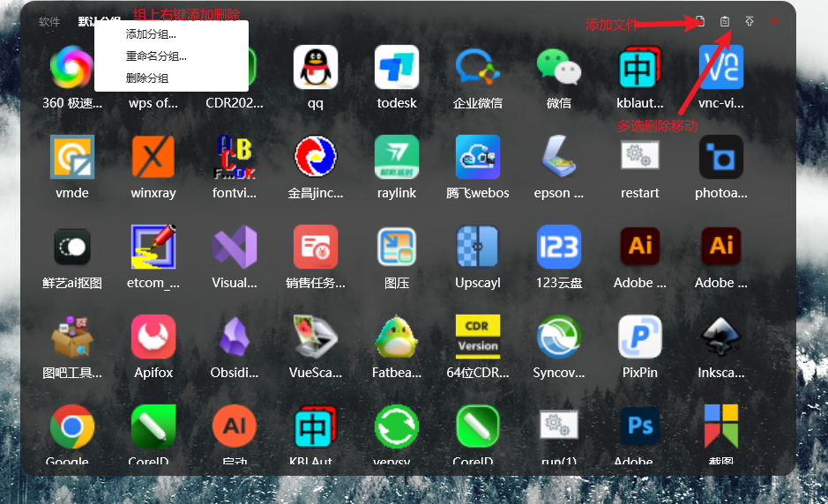The width and height of the screenshot is (828, 504).
Task: Open the etcom_... pencil icon
Action: (x=153, y=247)
